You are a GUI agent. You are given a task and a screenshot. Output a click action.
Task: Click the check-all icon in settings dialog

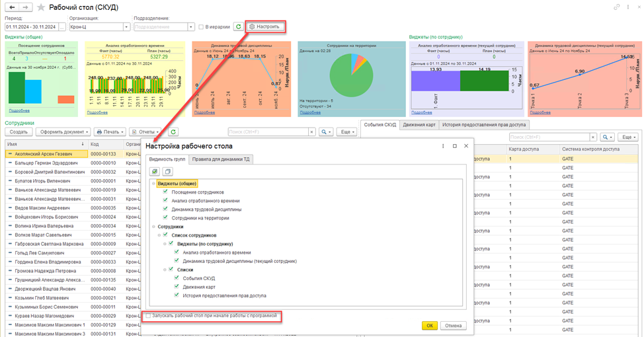tap(155, 171)
